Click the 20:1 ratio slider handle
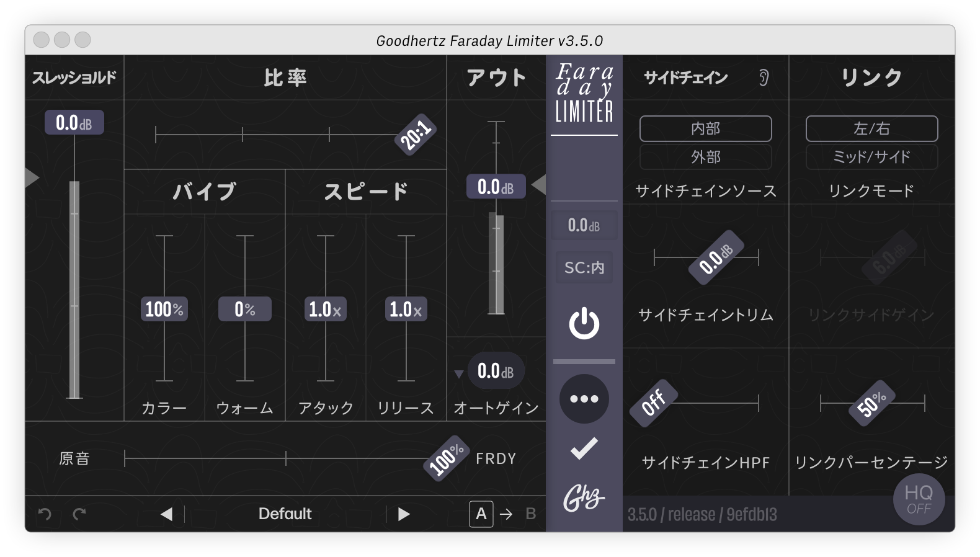980x557 pixels. coord(415,133)
